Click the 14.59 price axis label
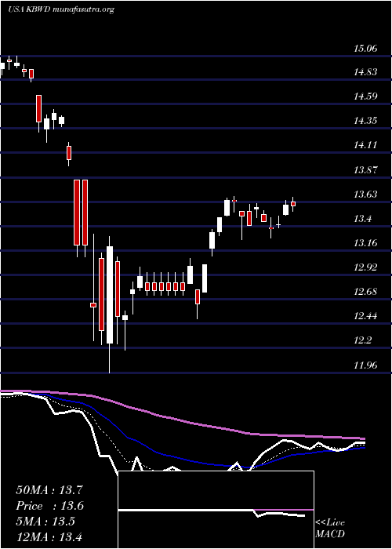 (365, 96)
